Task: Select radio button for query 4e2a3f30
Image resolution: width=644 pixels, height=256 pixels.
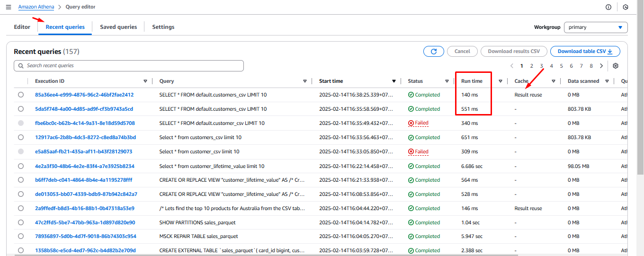Action: pos(21,166)
